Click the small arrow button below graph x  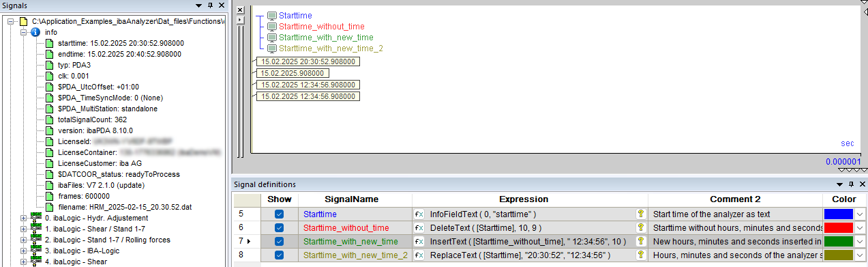(239, 20)
